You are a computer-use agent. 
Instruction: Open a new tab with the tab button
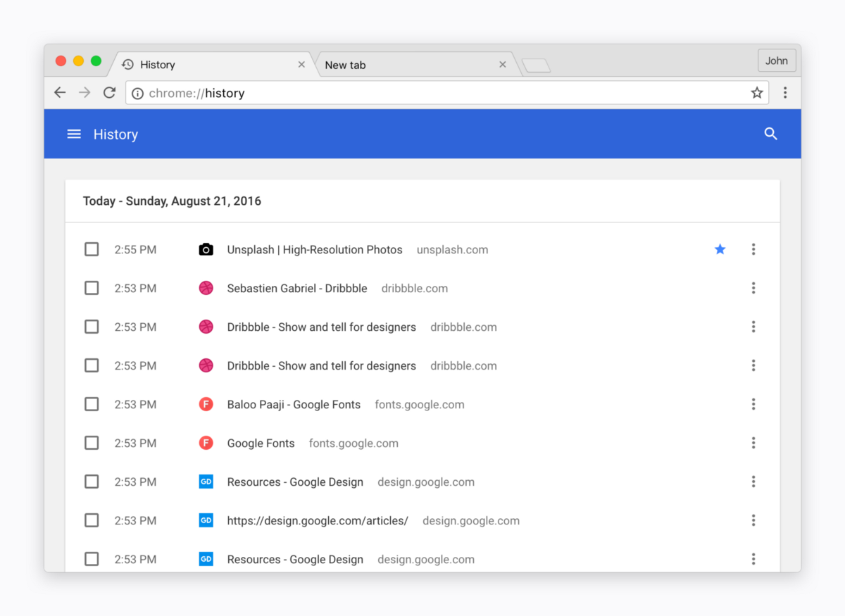537,65
